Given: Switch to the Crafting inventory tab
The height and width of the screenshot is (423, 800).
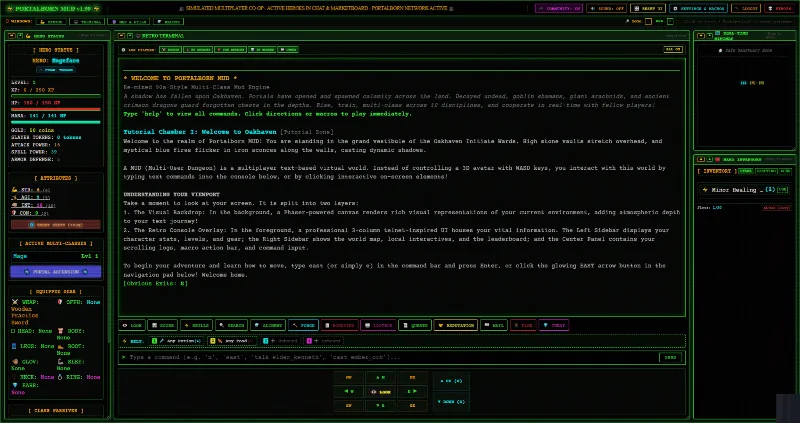Looking at the screenshot, I should (766, 171).
